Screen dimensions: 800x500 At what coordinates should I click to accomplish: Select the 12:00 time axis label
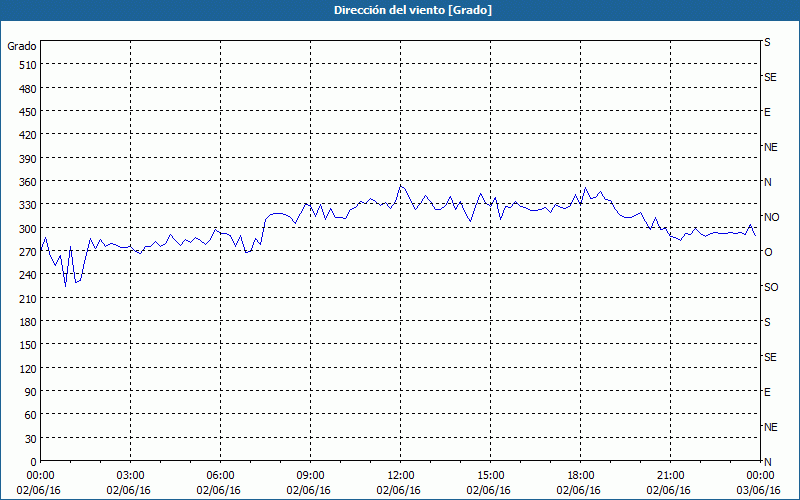click(401, 476)
